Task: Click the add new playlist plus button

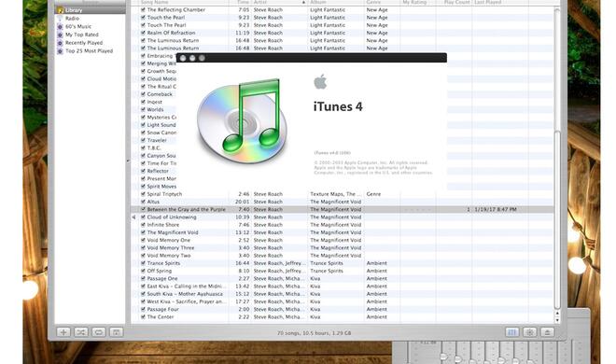Action: coord(63,332)
